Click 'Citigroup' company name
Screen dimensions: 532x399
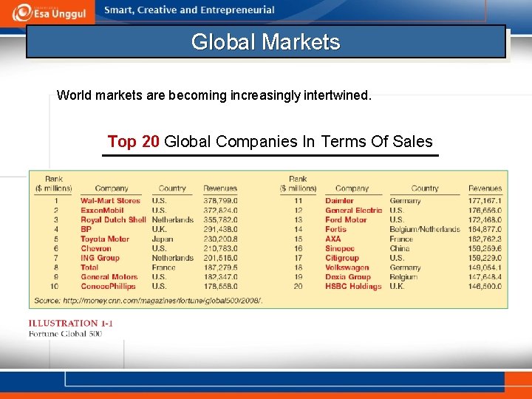342,258
